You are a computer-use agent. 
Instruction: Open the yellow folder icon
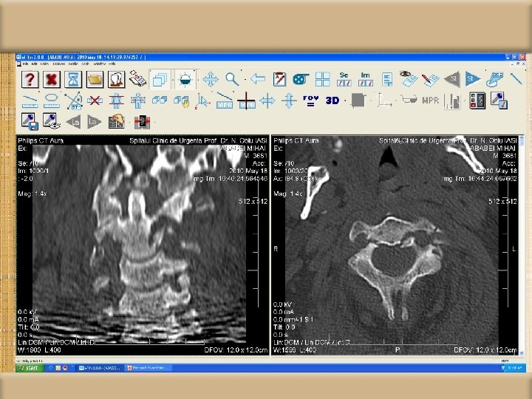click(95, 79)
